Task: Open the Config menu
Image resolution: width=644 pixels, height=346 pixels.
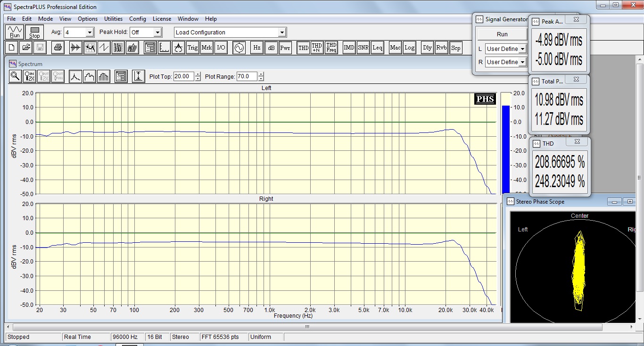Action: coord(137,19)
